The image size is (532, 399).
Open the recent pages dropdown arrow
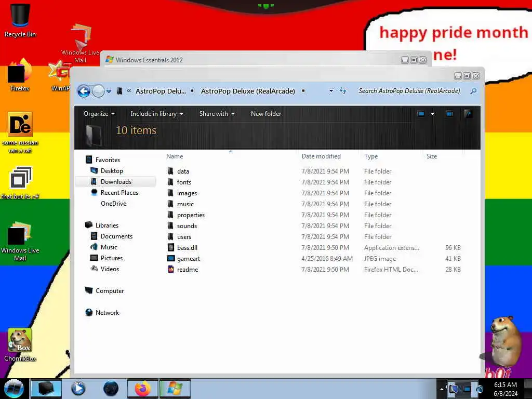[109, 91]
